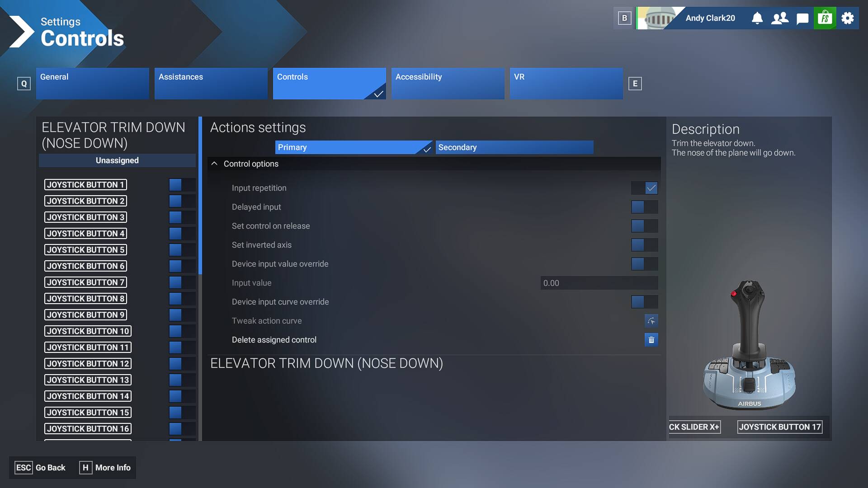Open the Accessibility settings tab
This screenshot has width=868, height=488.
pyautogui.click(x=448, y=83)
